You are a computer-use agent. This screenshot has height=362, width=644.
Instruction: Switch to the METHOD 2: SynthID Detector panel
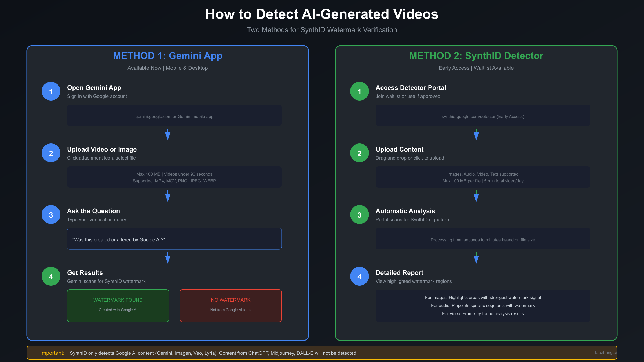point(476,56)
